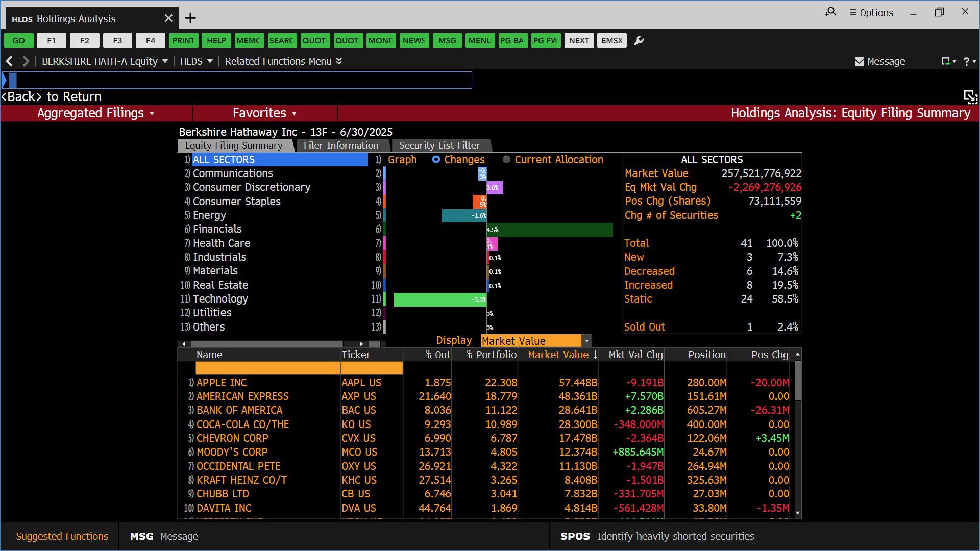
Task: Click the orange Ticker filter field
Action: 372,368
